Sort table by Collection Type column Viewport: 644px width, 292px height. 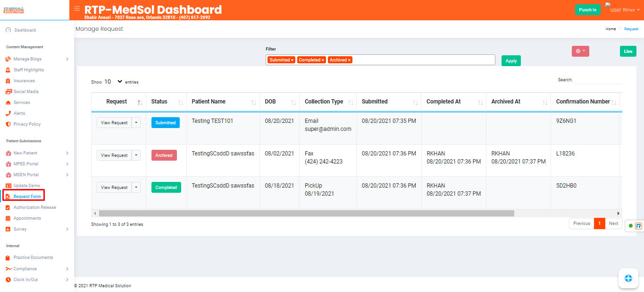[x=328, y=102]
